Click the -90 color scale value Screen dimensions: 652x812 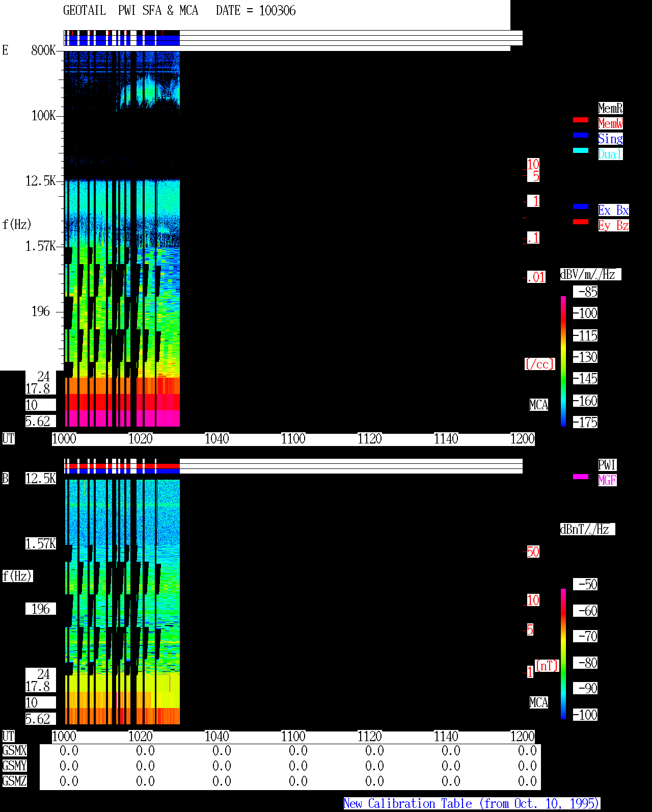(585, 688)
